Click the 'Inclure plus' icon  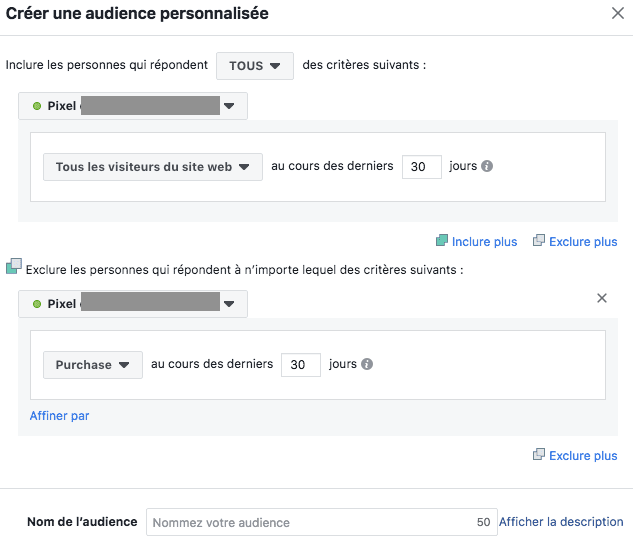click(442, 241)
